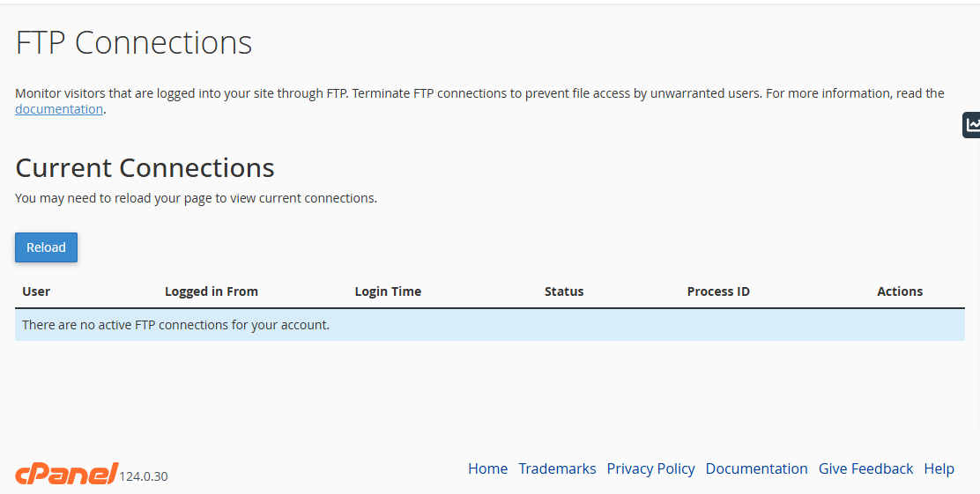Screen dimensions: 980x494
Task: Click the FTP Connections page heading
Action: coord(134,42)
